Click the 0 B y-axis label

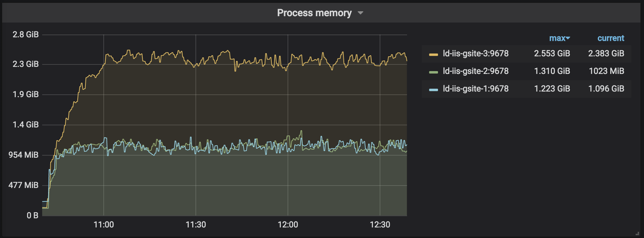click(x=33, y=215)
